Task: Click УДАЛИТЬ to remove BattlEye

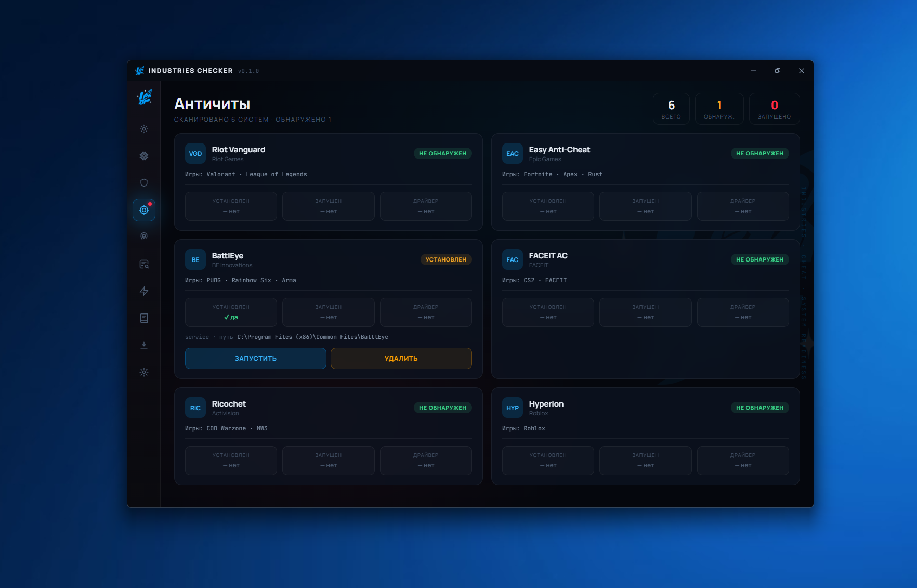Action: point(401,358)
